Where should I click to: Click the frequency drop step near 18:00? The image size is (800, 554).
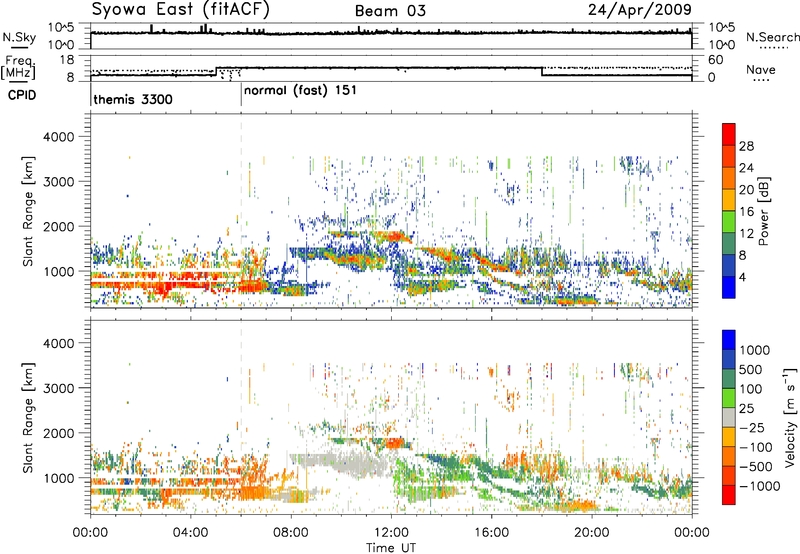tap(542, 71)
